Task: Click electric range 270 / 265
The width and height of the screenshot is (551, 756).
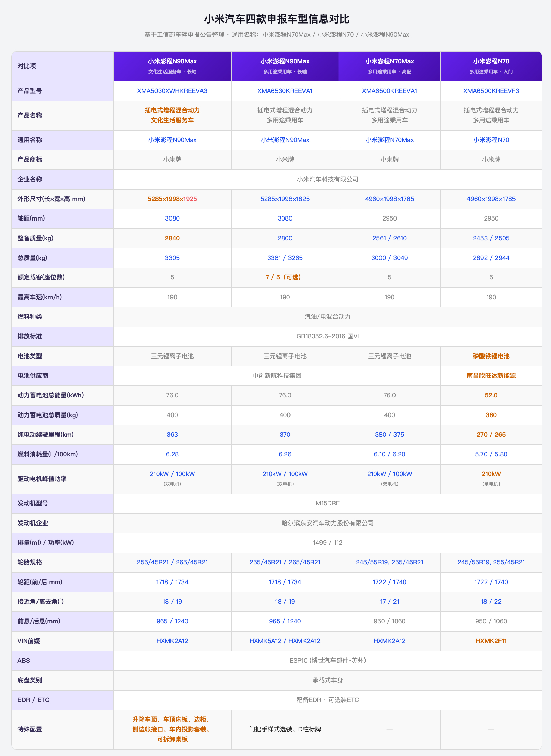Action: point(491,435)
